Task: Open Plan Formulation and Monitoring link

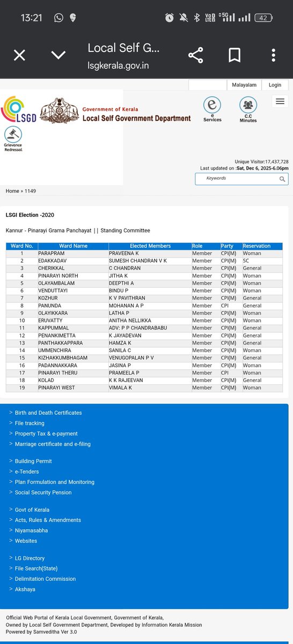Action: [55, 482]
